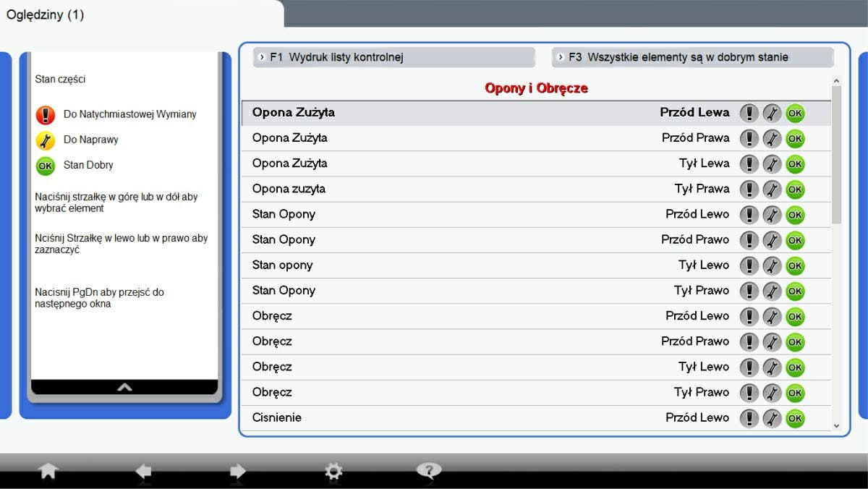868x489 pixels.
Task: Mark Opona Zużyta Przód Prawa for repair
Action: click(x=773, y=138)
